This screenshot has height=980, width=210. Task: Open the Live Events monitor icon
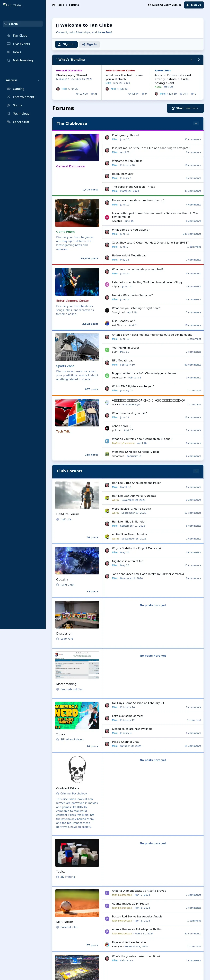[9, 44]
